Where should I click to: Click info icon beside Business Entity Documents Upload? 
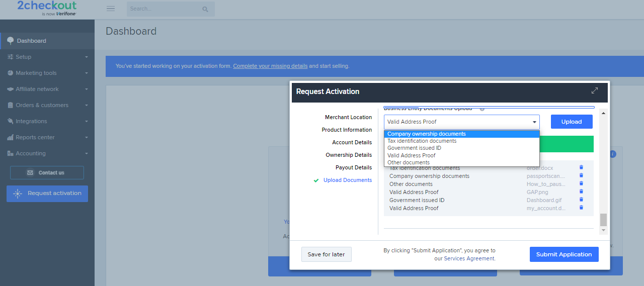coord(482,109)
